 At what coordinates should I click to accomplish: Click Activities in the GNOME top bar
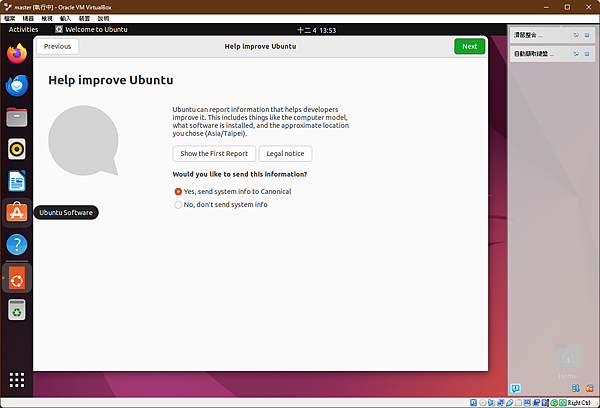click(x=23, y=29)
